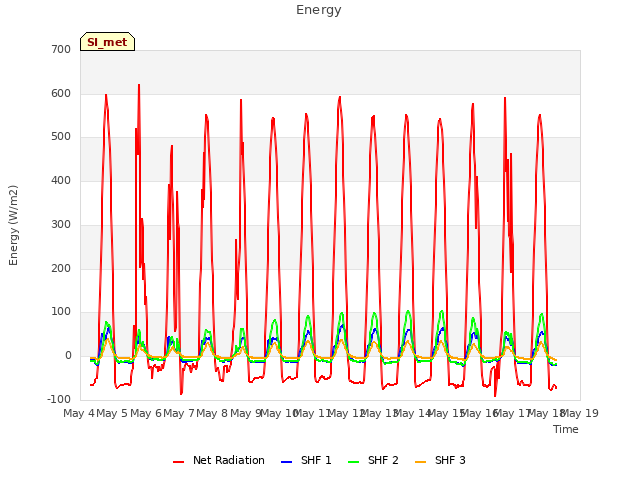The image size is (640, 480).
Task: Click the 500 y-axis tick label
Action: tap(61, 137)
